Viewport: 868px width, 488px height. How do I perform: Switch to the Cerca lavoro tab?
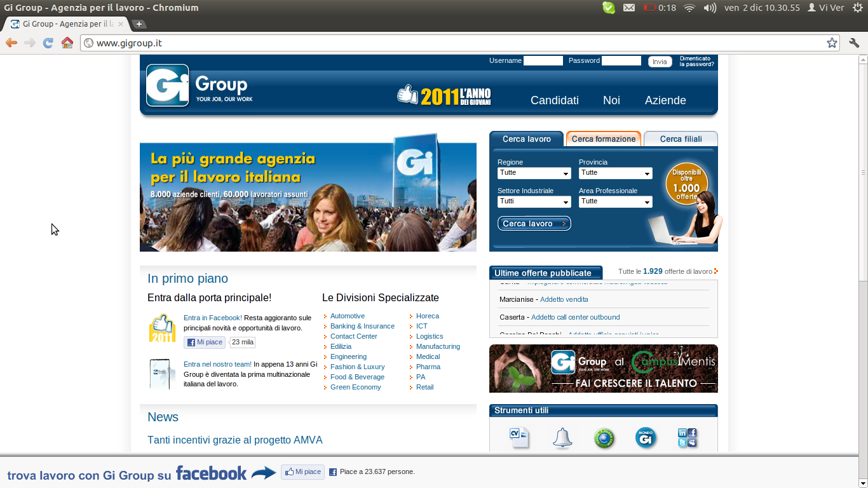526,139
